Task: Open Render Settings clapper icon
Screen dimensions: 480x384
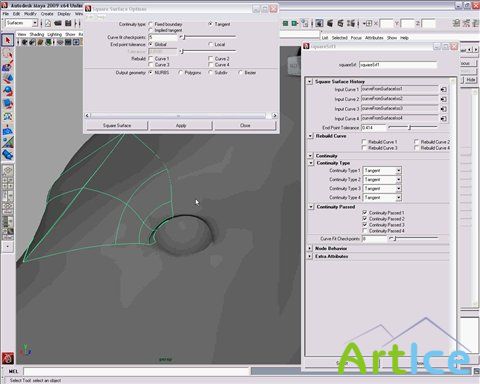Action: 351,23
